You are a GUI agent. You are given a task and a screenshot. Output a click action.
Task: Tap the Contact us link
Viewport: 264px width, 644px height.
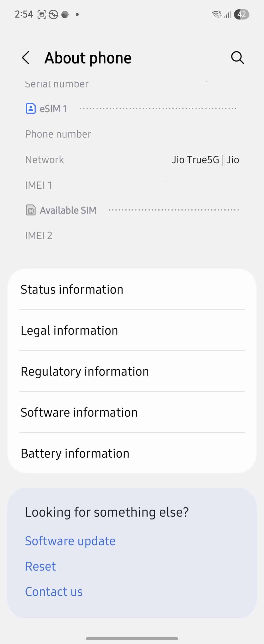(x=54, y=592)
